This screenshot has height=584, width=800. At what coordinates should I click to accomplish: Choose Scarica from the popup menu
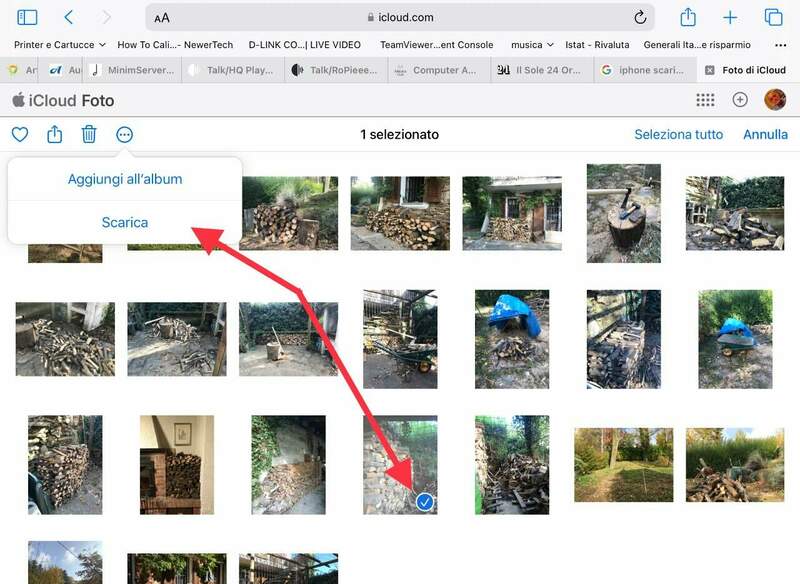click(125, 222)
